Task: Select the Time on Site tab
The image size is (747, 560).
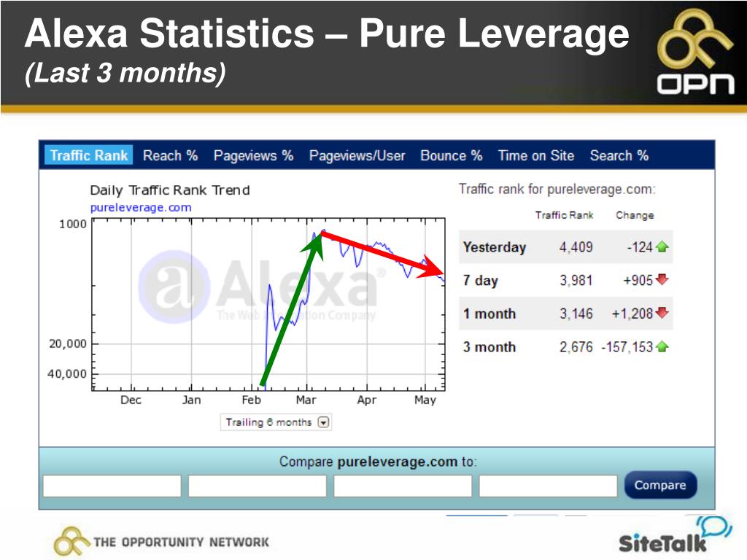Action: coord(536,156)
